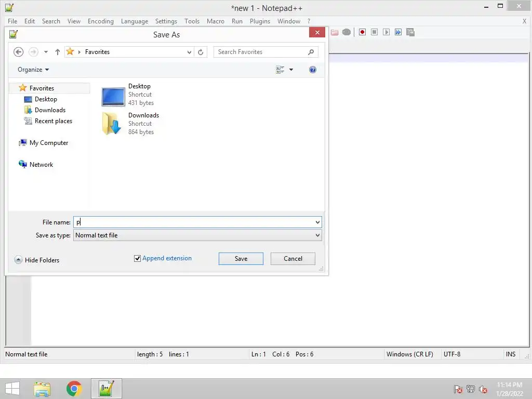Open the dialog Help icon

tap(312, 70)
